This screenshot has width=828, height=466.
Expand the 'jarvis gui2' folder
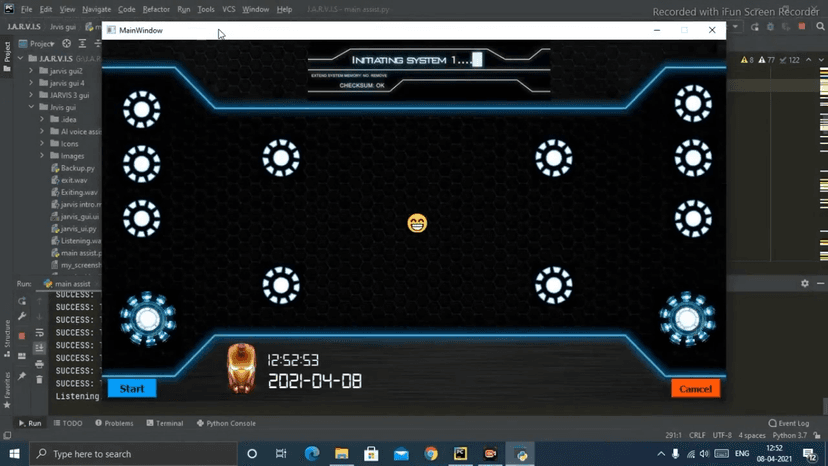coord(31,70)
